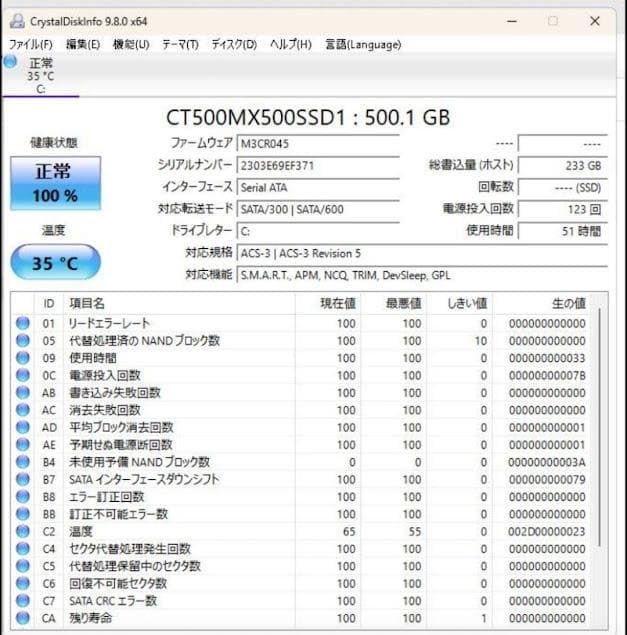
Task: Click raw value 002D00000023 in temperature row
Action: (547, 531)
